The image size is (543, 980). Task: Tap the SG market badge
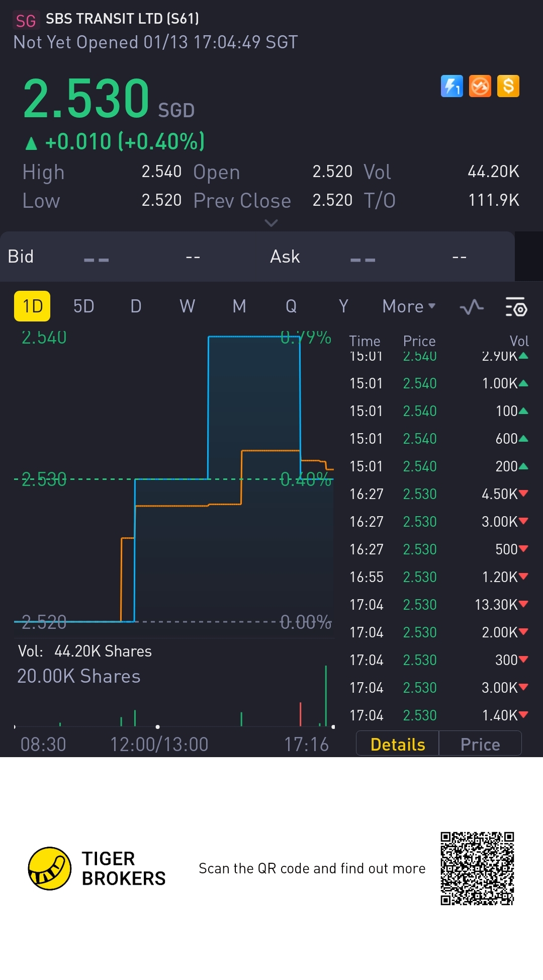point(26,21)
